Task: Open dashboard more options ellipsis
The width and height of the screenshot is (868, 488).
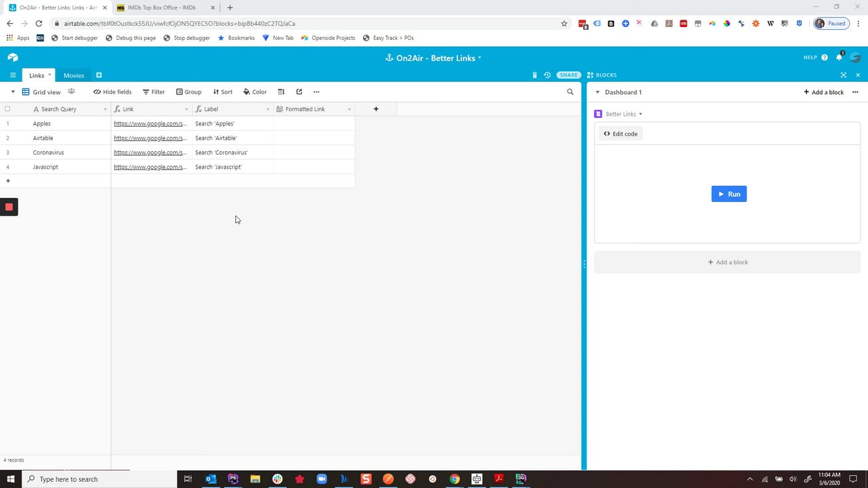Action: point(855,92)
